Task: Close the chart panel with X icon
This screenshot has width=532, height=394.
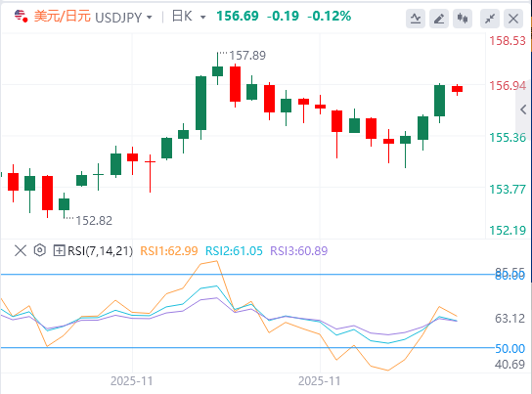Action: tap(513, 19)
